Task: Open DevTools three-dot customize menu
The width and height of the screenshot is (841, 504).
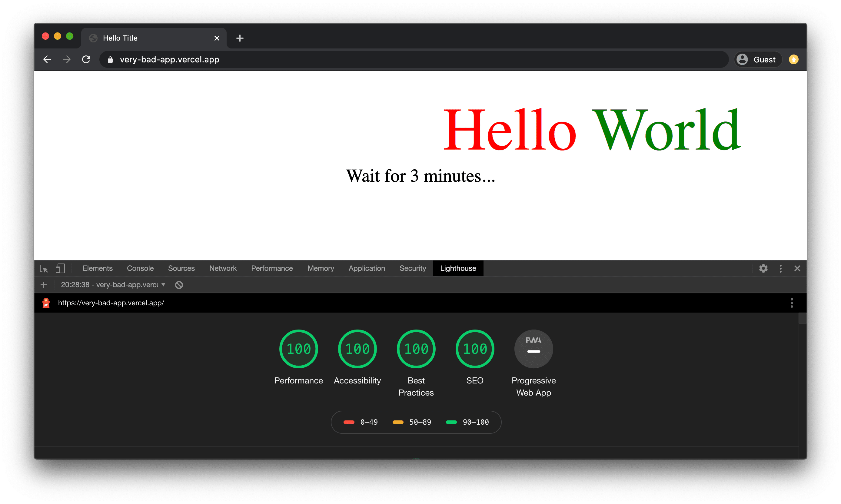Action: point(780,268)
